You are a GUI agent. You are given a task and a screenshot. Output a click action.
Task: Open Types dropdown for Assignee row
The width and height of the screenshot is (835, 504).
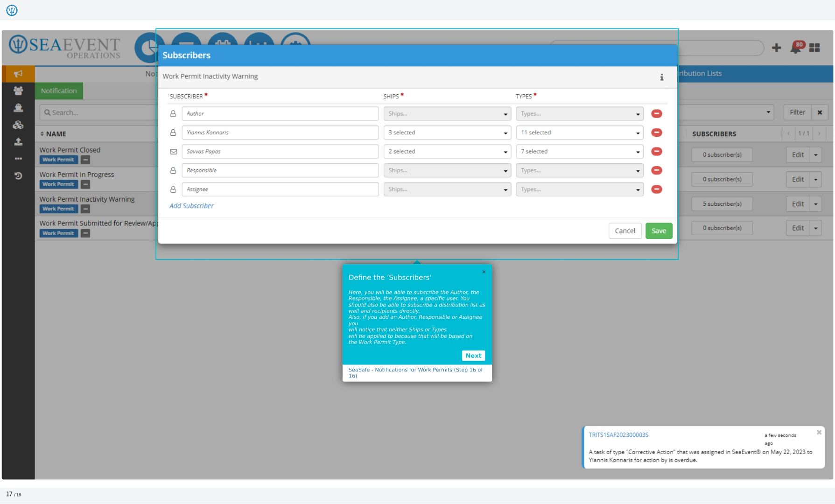point(579,189)
